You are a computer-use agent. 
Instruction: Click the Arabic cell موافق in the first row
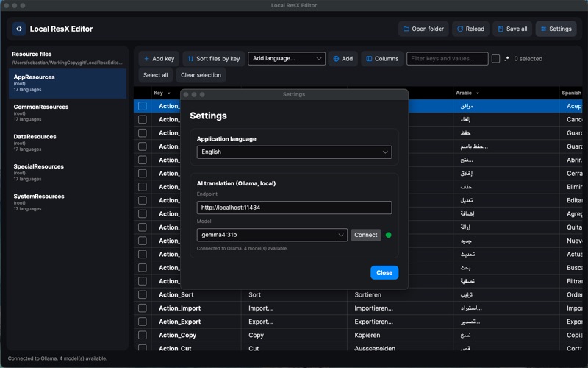pyautogui.click(x=506, y=106)
